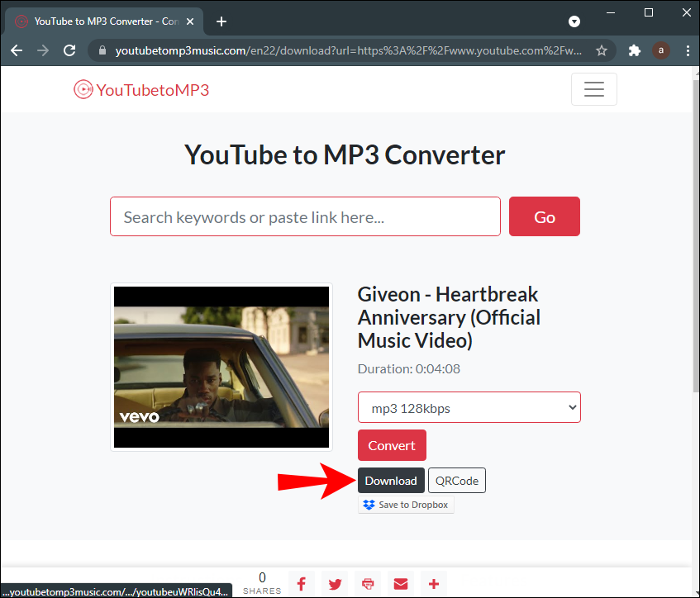Reload the page with the refresh icon

pyautogui.click(x=69, y=50)
